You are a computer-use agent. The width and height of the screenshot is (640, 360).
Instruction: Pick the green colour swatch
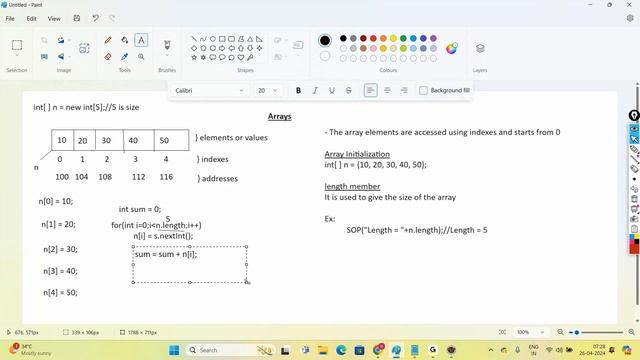403,38
